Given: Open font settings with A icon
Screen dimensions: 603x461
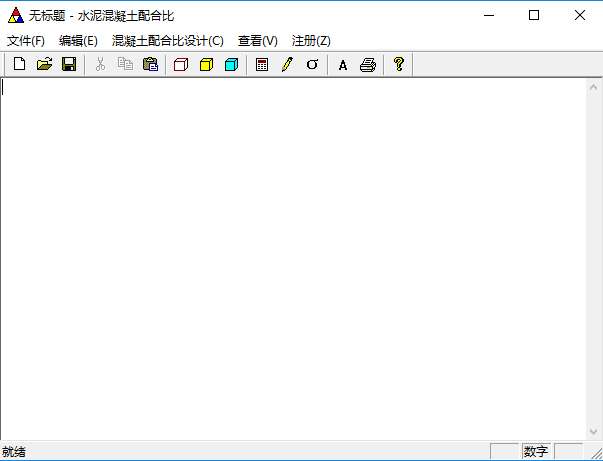Looking at the screenshot, I should [x=343, y=65].
